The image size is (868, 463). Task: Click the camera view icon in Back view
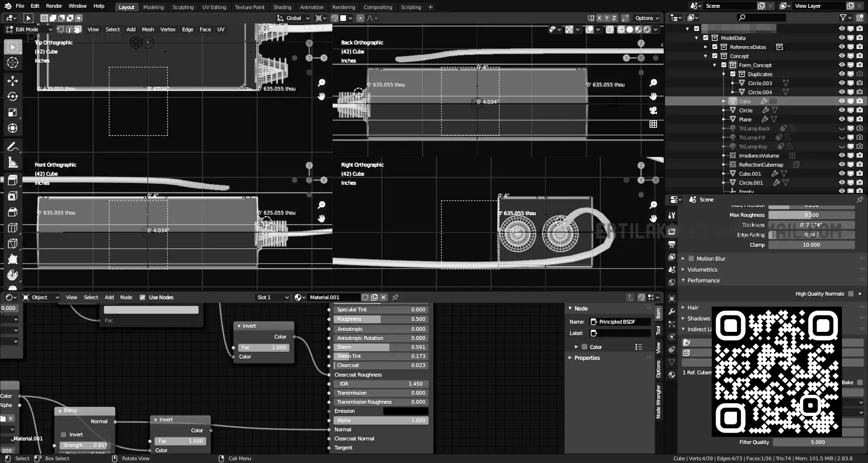(653, 110)
